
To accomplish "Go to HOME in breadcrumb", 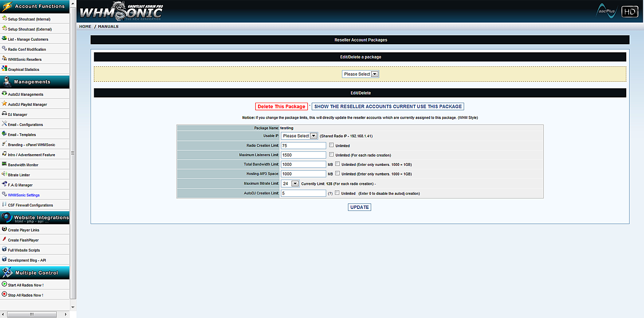I will point(85,27).
